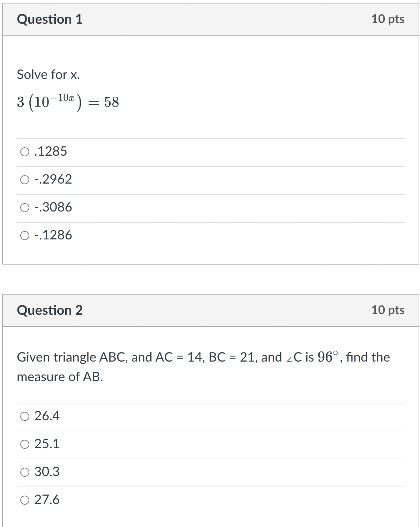Click the Question 2 header
Viewport: 420px width, 527px height.
[x=50, y=310]
